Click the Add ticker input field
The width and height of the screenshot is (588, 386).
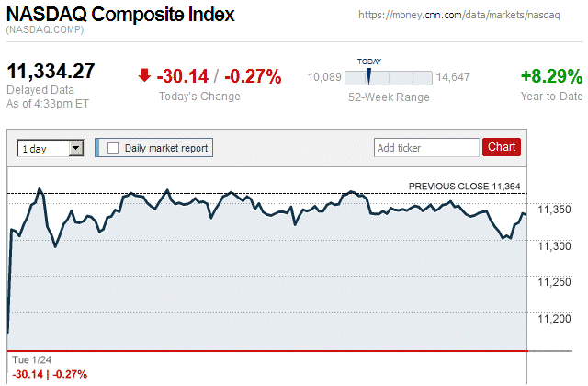point(425,147)
